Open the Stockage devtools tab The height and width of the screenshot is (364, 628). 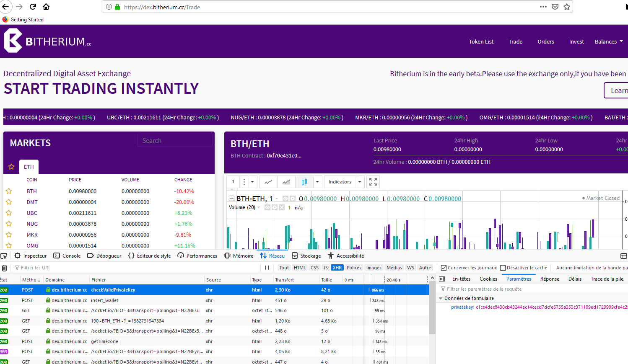306,256
